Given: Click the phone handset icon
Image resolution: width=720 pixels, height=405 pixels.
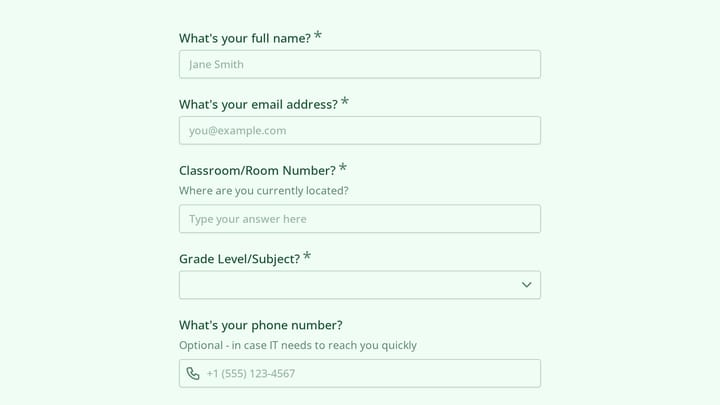Looking at the screenshot, I should (193, 373).
